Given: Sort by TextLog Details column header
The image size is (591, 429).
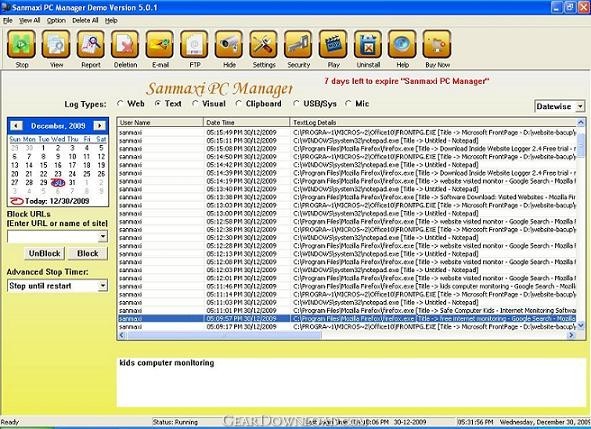Looking at the screenshot, I should 433,123.
